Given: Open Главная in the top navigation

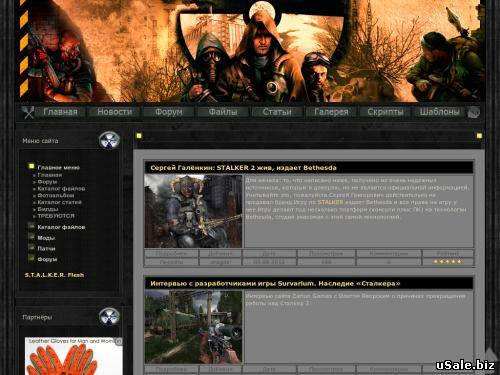Looking at the screenshot, I should pyautogui.click(x=60, y=112).
